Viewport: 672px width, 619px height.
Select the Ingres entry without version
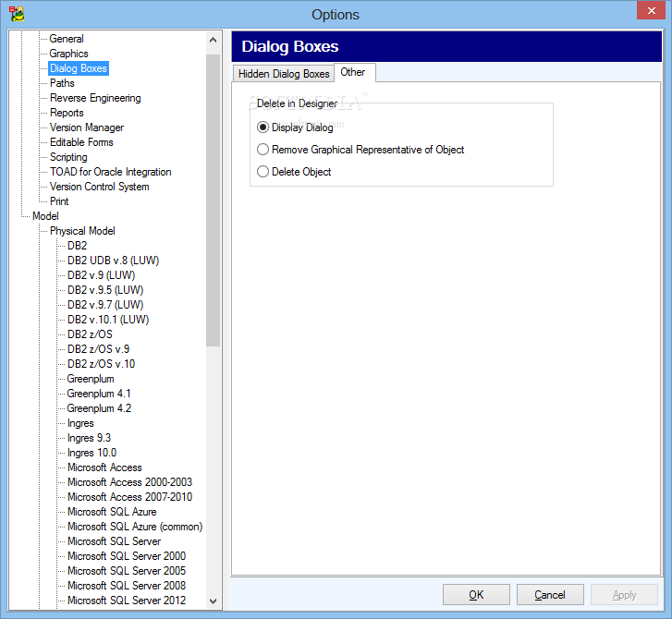(80, 423)
